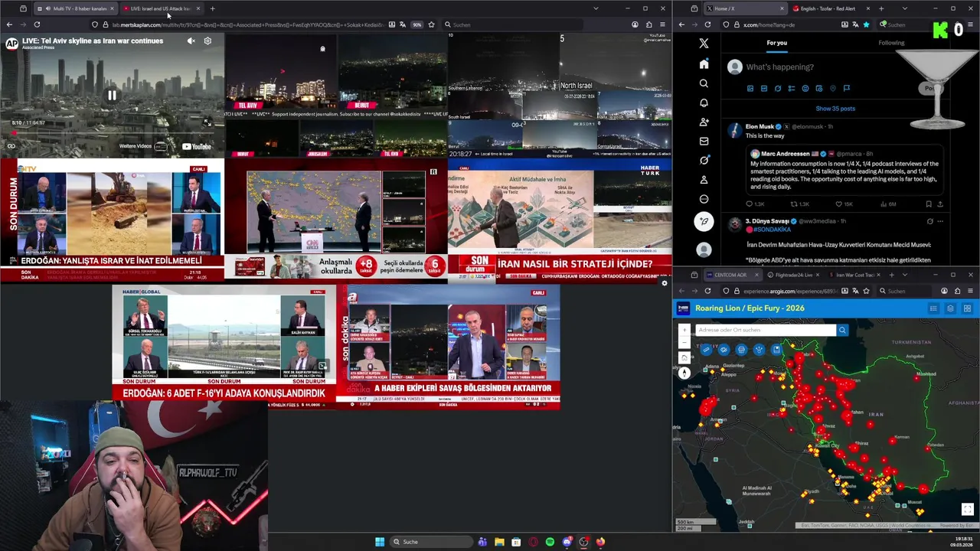
Task: Open the X profile person icon
Action: pos(704,180)
